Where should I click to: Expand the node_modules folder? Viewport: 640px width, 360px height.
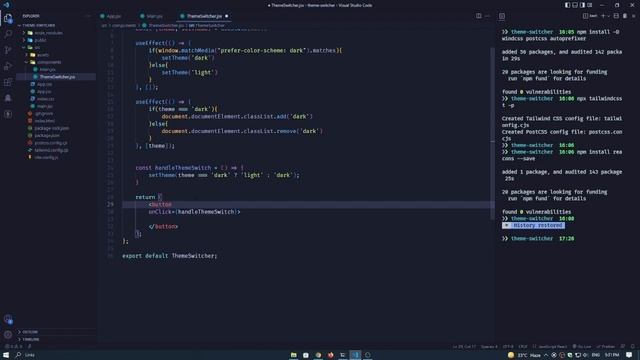[x=48, y=33]
